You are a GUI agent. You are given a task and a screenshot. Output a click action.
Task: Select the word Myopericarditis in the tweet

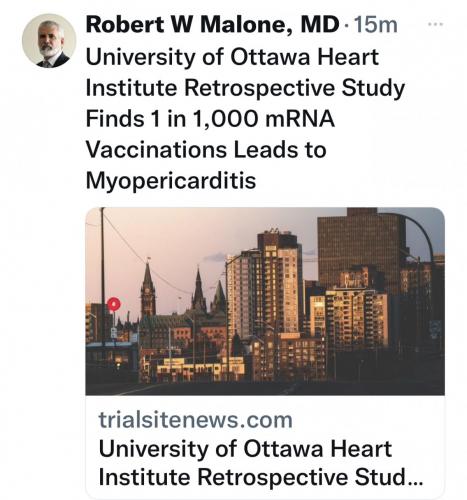click(171, 181)
